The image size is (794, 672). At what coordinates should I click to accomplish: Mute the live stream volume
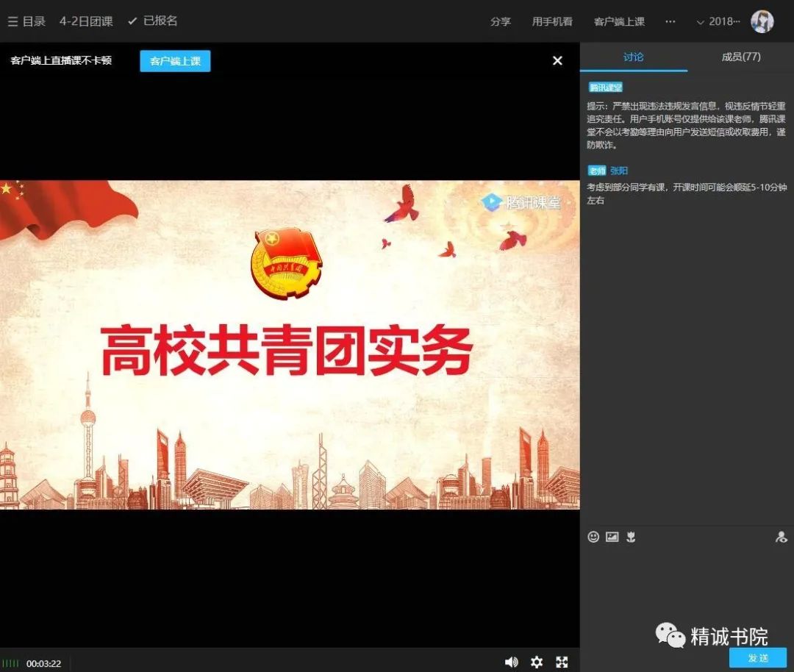(511, 662)
